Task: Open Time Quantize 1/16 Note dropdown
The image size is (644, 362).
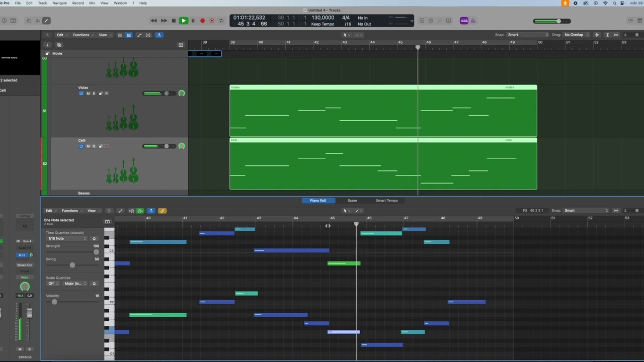Action: (66, 239)
